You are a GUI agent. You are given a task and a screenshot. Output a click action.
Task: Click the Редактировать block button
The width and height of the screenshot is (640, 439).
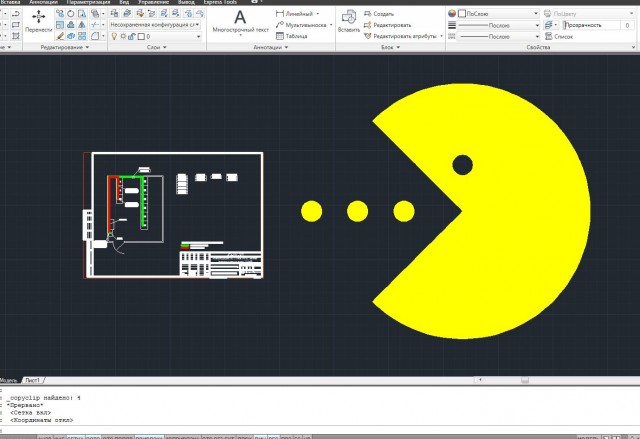point(392,25)
